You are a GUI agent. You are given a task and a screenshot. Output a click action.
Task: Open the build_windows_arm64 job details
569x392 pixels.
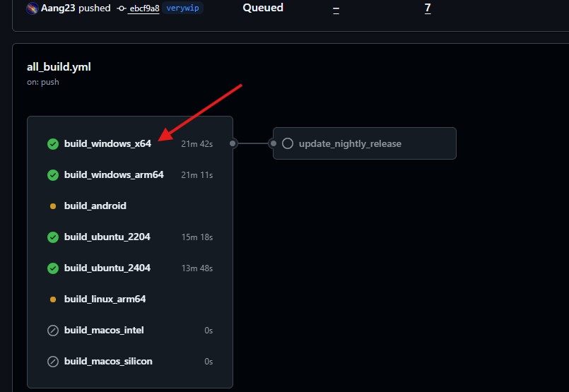click(114, 174)
